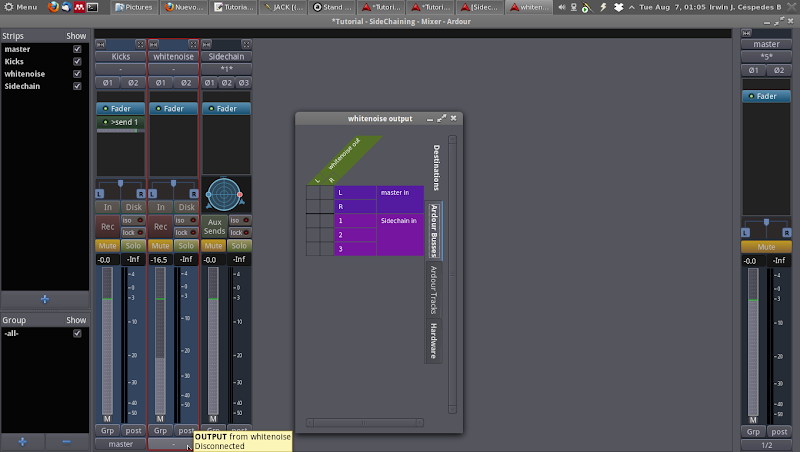Toggle the whitenoise strip width icon
This screenshot has width=800, height=452.
pos(154,44)
